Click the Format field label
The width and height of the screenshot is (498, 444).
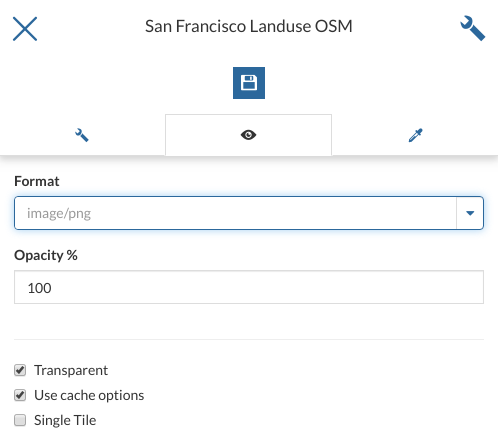pyautogui.click(x=37, y=181)
